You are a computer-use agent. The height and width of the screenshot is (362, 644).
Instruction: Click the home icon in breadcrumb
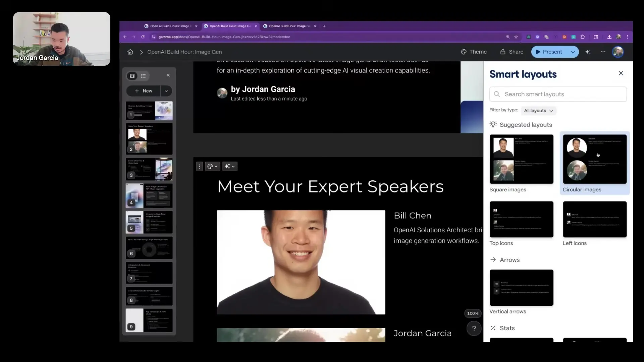pos(130,52)
